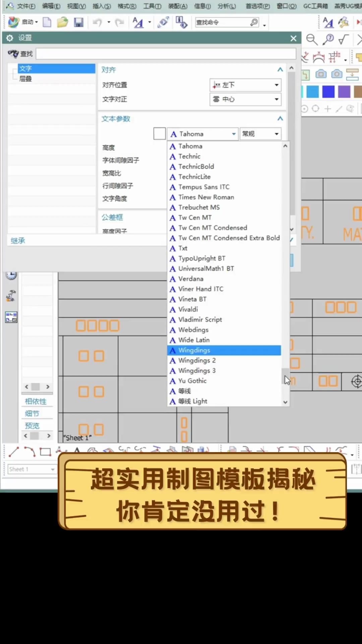
Task: Click the settings panel scroll-up arrow
Action: tap(292, 68)
